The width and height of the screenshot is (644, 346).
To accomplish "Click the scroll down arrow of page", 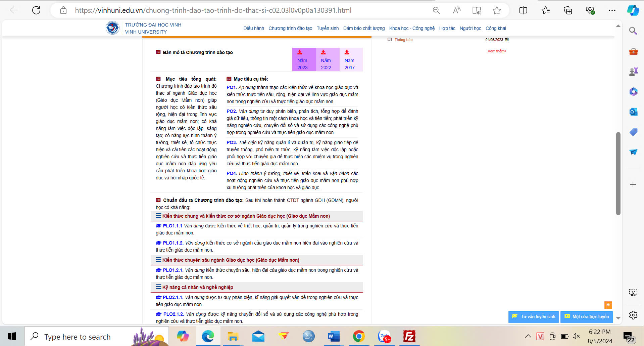I will pos(618,318).
